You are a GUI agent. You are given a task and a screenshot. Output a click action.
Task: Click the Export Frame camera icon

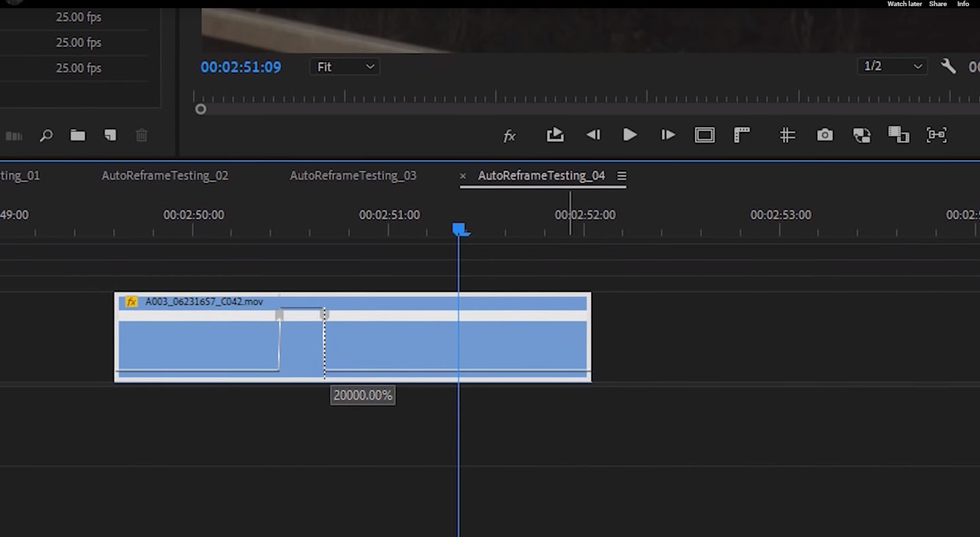coord(824,135)
